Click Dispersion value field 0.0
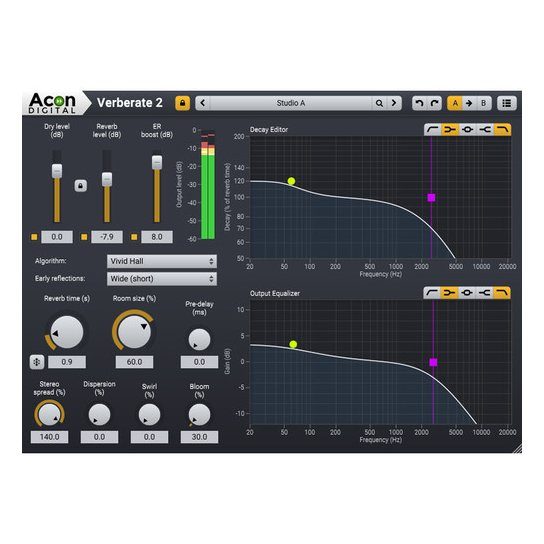The height and width of the screenshot is (544, 544). [x=99, y=437]
